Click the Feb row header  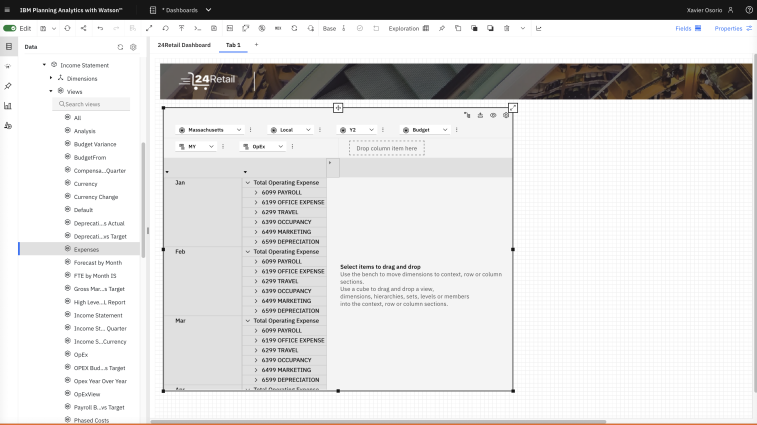[x=180, y=252]
